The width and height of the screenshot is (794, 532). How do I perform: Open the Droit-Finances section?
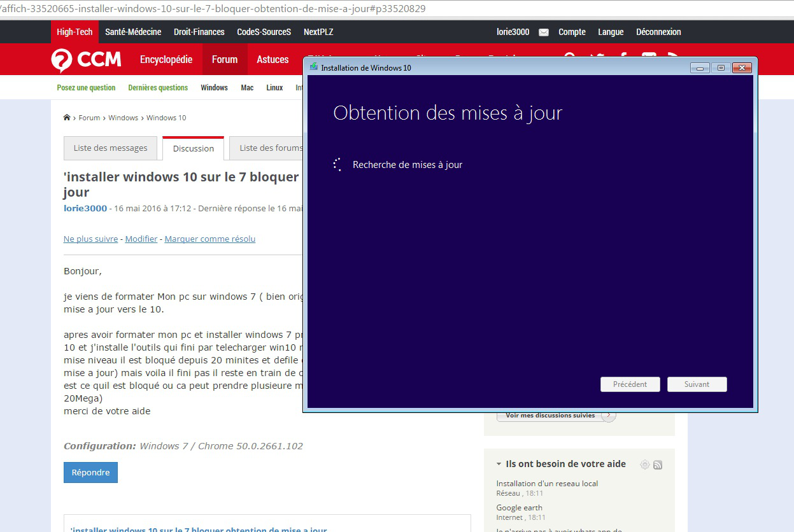[199, 32]
